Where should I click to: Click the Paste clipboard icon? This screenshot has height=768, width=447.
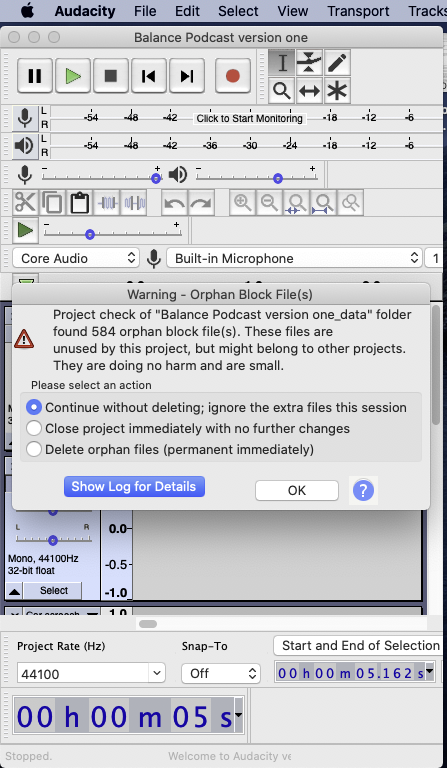tap(79, 202)
